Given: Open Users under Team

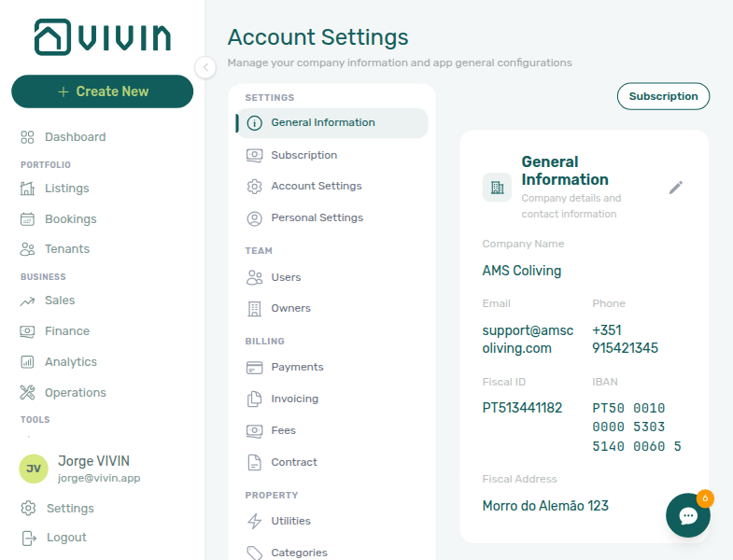Looking at the screenshot, I should [x=286, y=277].
